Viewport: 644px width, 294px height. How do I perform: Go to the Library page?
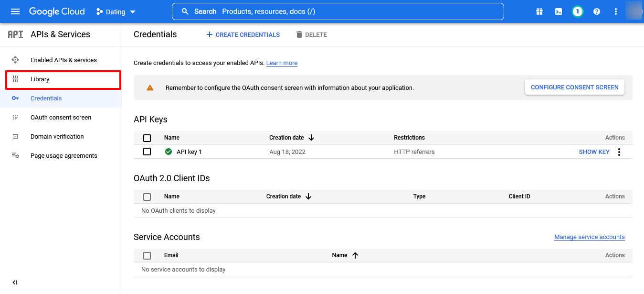[40, 79]
